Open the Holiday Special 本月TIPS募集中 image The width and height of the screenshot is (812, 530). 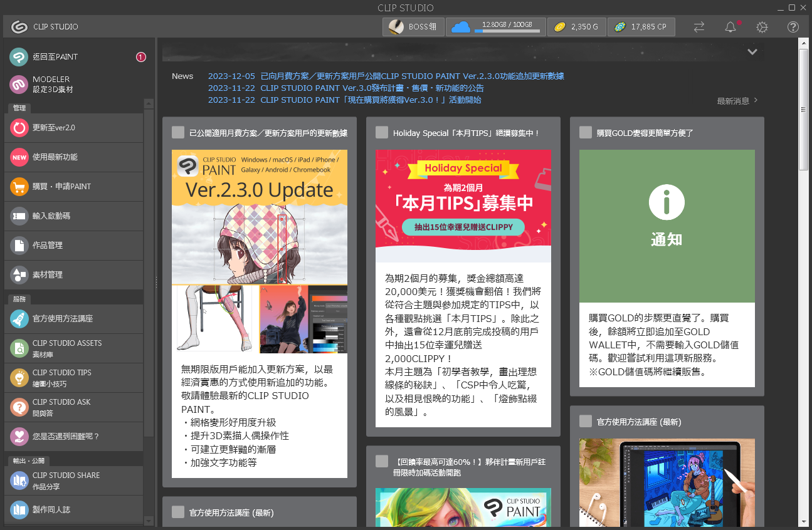[463, 206]
